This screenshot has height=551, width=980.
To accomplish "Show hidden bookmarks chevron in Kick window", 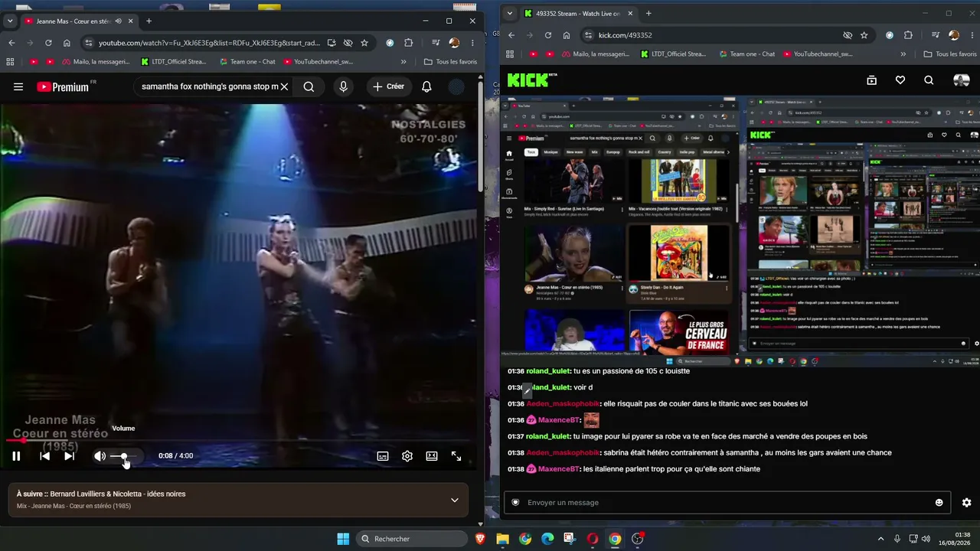I will [903, 54].
